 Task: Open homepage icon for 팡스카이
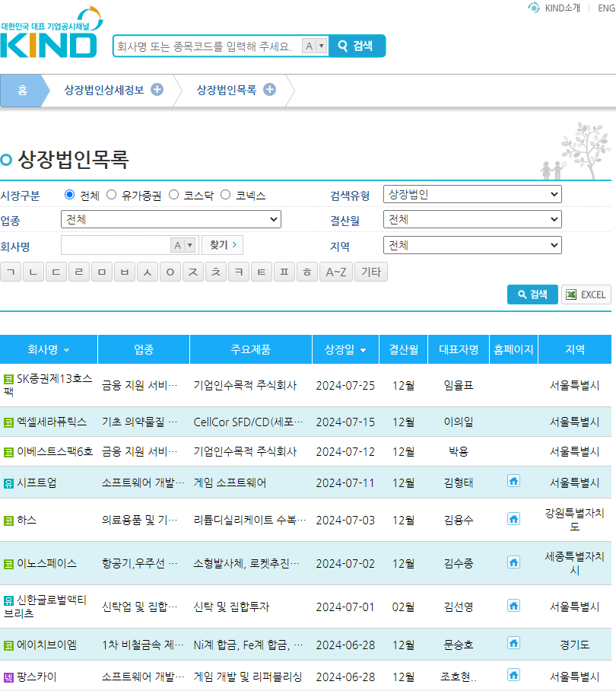point(513,675)
